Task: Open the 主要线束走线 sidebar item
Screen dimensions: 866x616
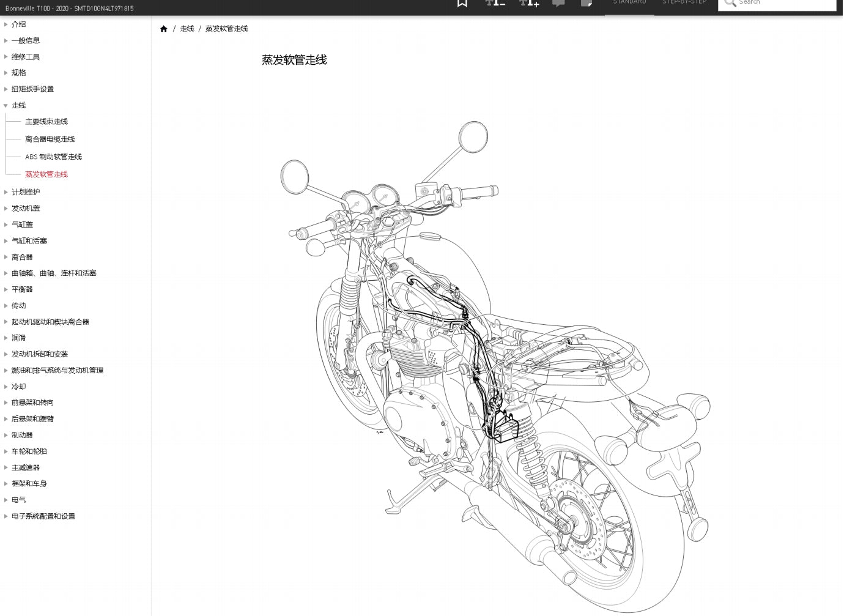Action: pos(46,121)
